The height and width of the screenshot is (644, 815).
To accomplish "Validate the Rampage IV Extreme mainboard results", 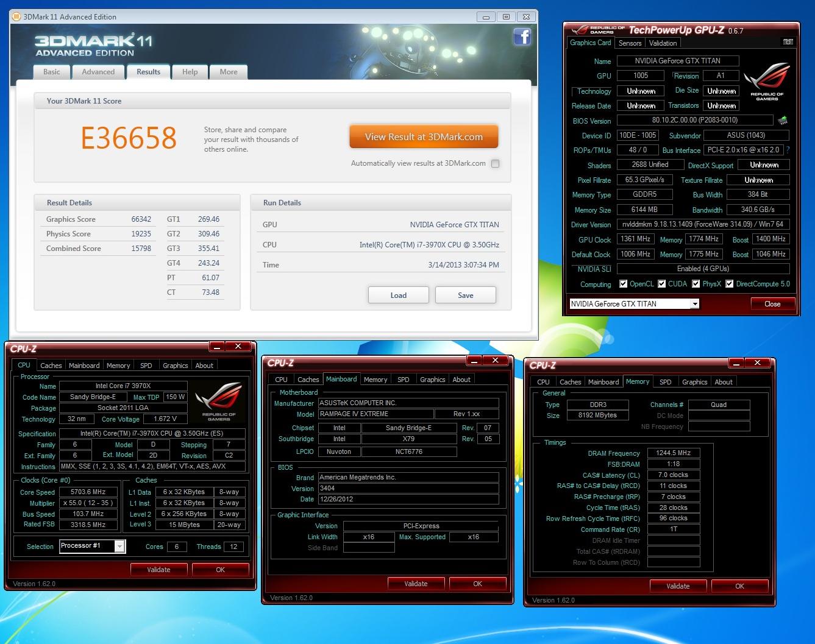I will (416, 583).
